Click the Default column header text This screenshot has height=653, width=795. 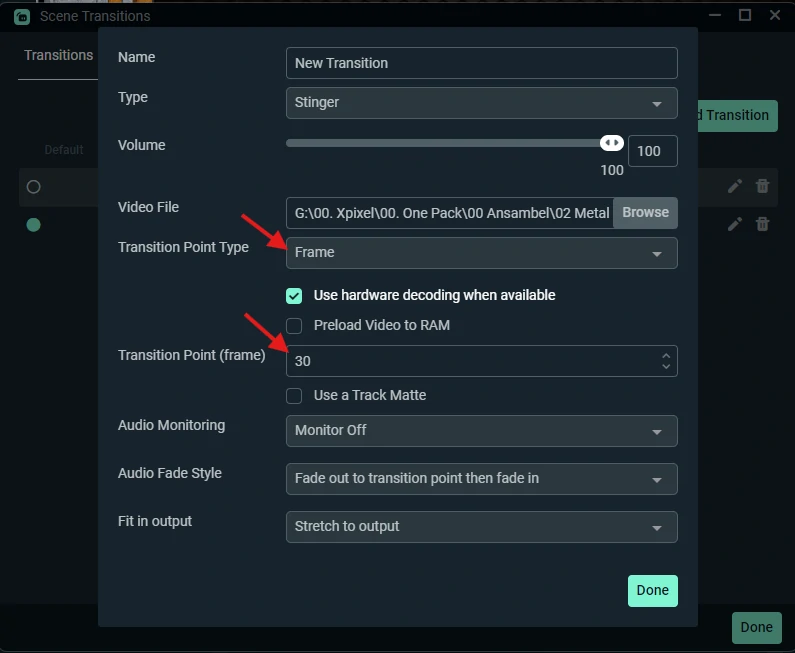[64, 150]
